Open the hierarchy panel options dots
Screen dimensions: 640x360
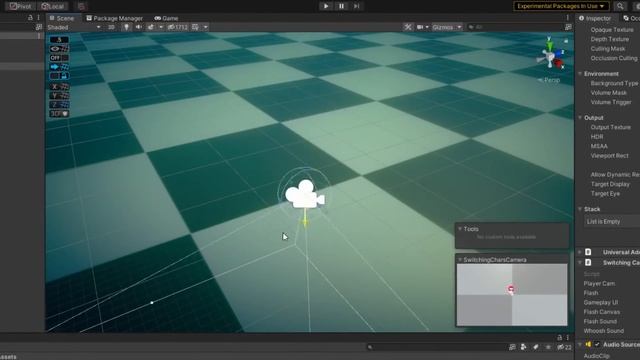click(38, 18)
